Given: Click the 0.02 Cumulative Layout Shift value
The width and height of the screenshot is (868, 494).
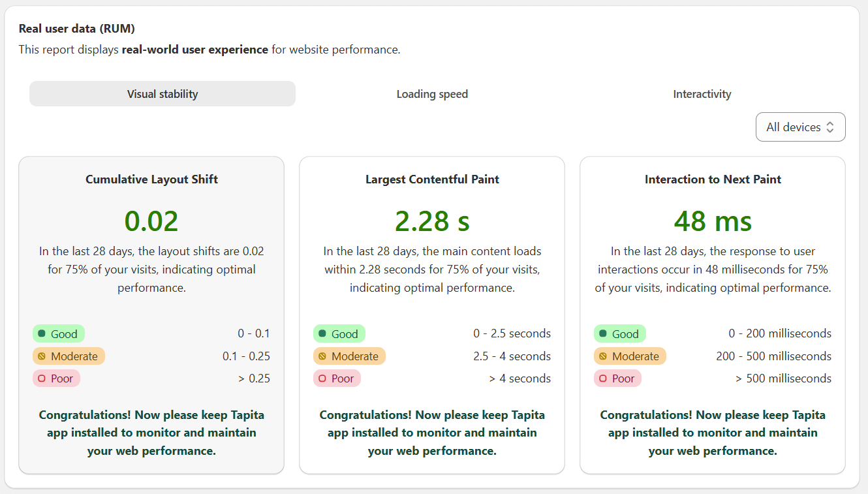Looking at the screenshot, I should click(x=151, y=221).
